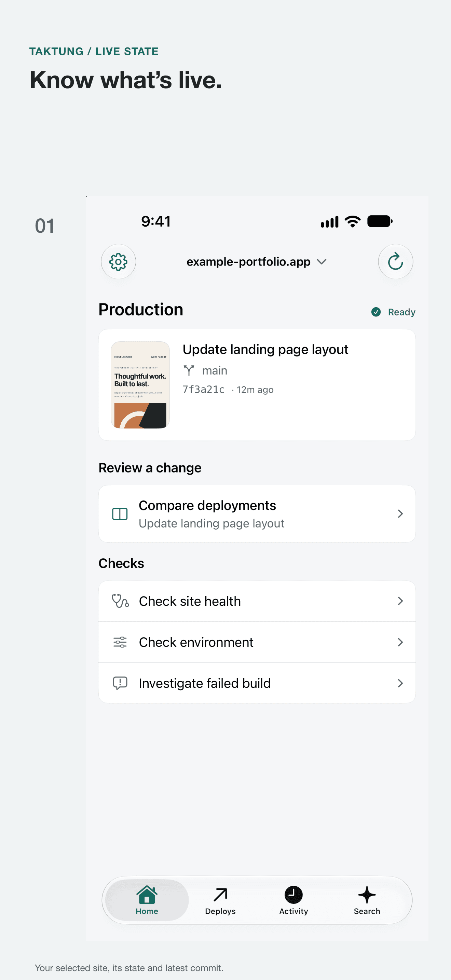Click the 12m ago timestamp
The height and width of the screenshot is (980, 451).
[x=255, y=390]
